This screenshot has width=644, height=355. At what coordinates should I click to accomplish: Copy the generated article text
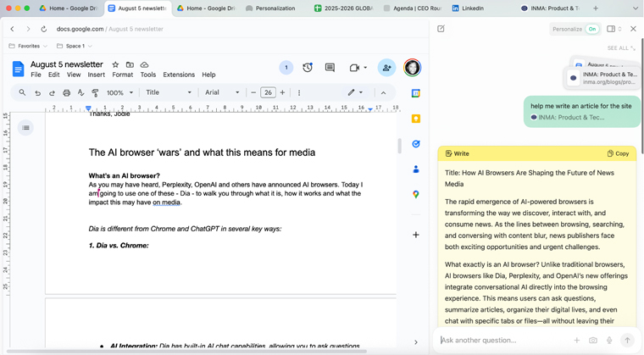click(x=618, y=153)
